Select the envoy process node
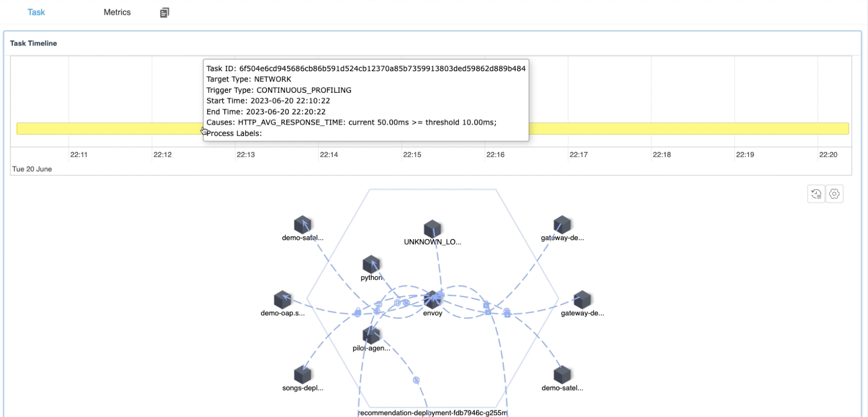This screenshot has height=417, width=868. [x=432, y=300]
